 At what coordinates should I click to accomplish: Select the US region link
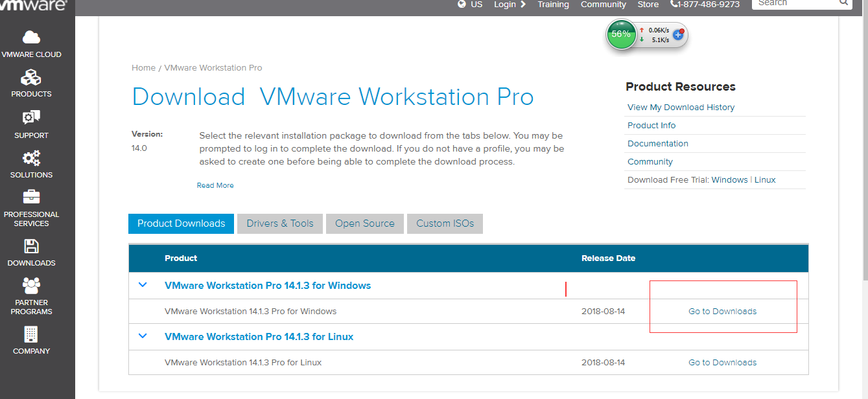(x=476, y=4)
